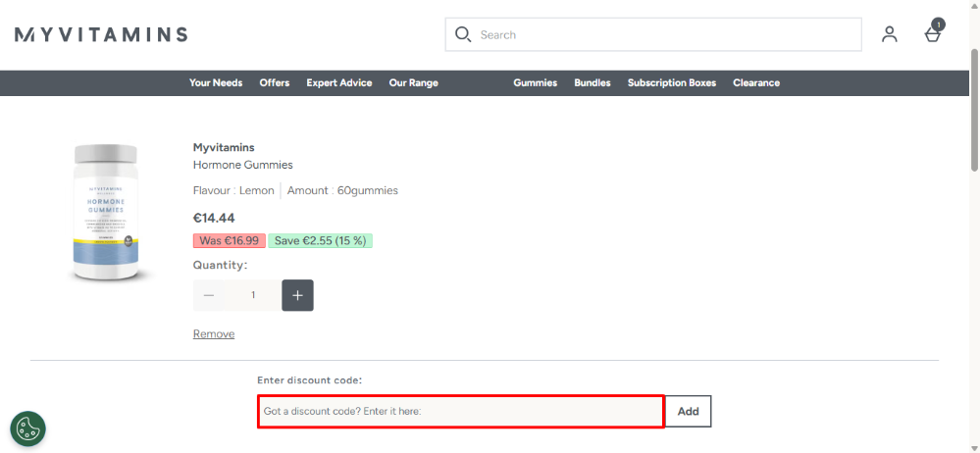Open Offers menu
The height and width of the screenshot is (453, 980).
click(275, 82)
